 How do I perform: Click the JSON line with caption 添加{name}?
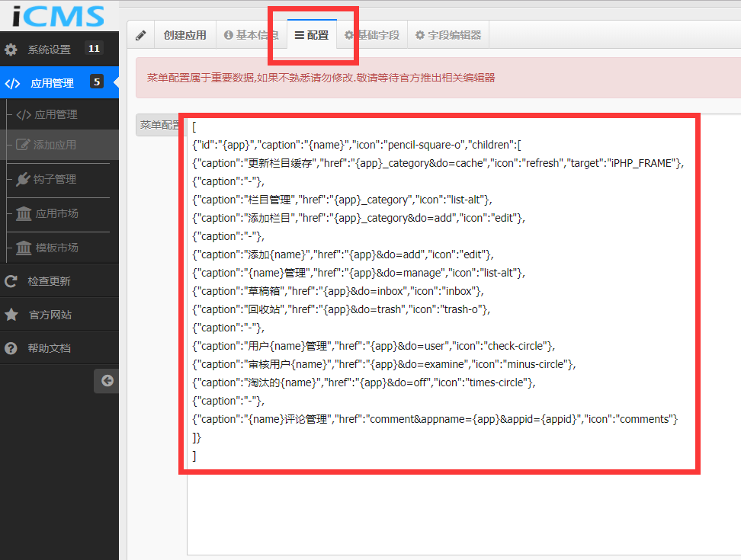tap(343, 255)
